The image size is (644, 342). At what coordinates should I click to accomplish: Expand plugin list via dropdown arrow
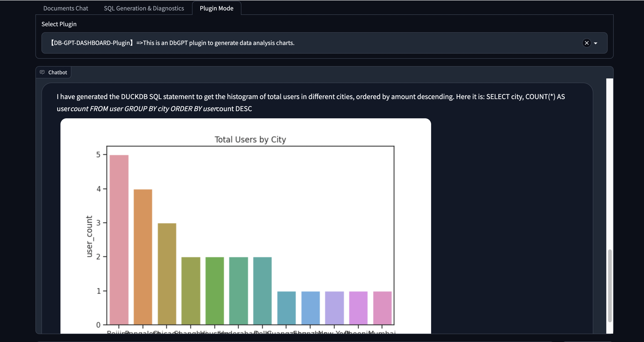coord(596,43)
